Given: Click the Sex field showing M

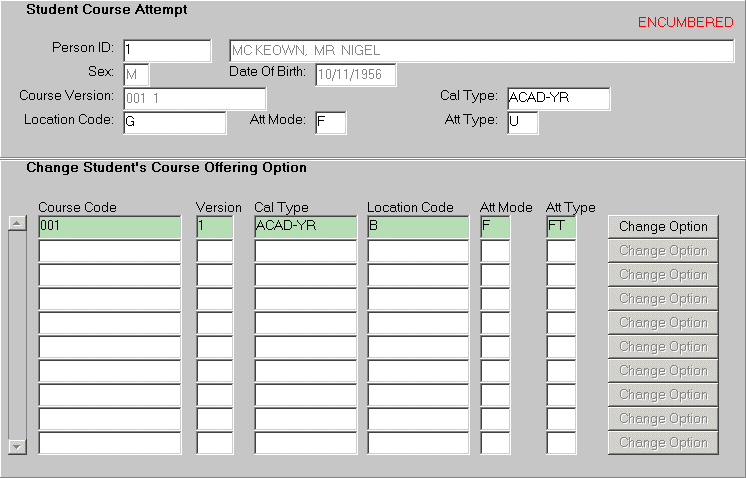Looking at the screenshot, I should click(136, 74).
